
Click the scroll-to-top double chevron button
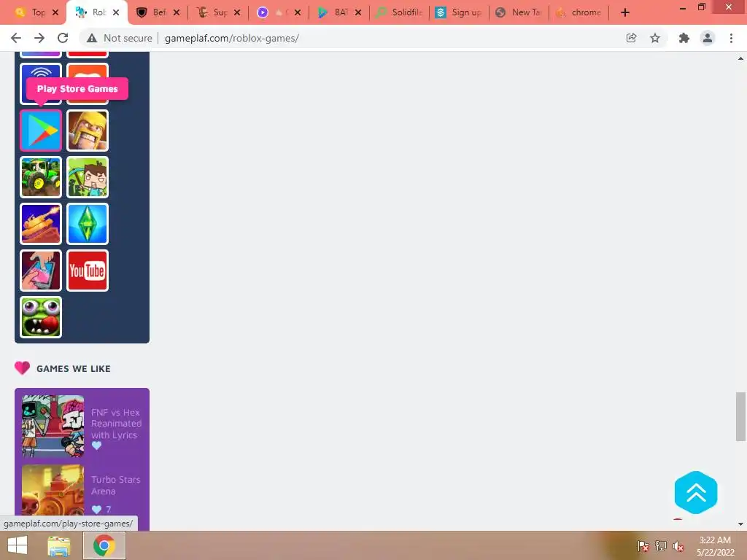coord(695,492)
